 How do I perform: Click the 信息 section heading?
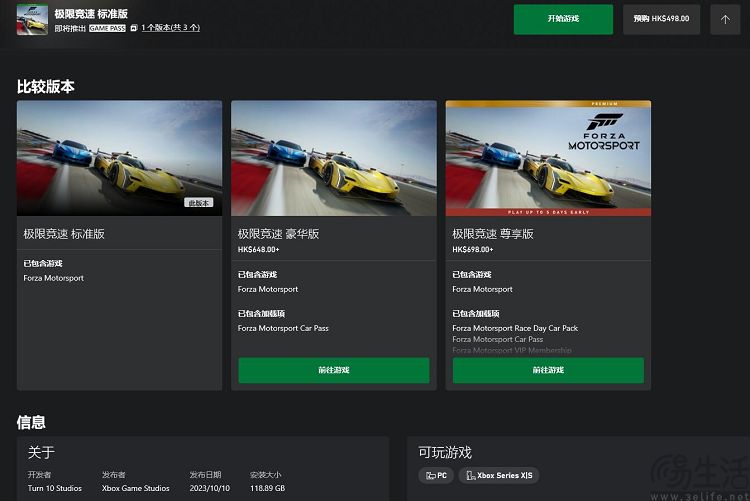pyautogui.click(x=31, y=422)
